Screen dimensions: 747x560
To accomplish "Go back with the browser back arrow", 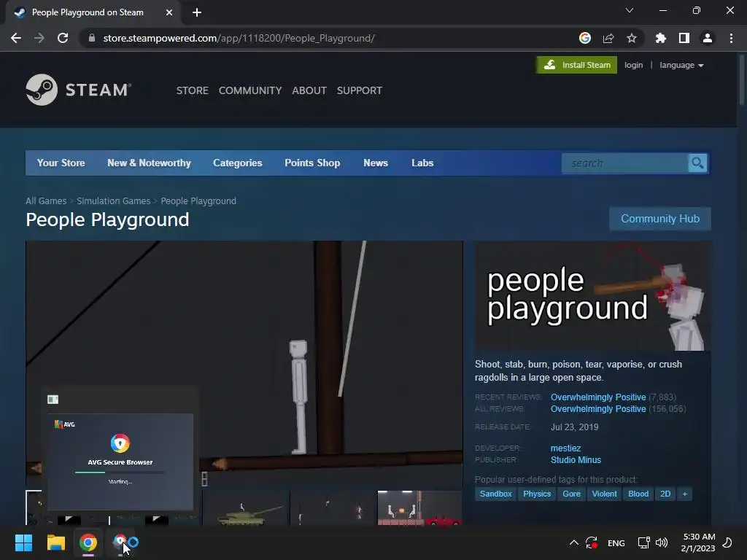I will (16, 38).
